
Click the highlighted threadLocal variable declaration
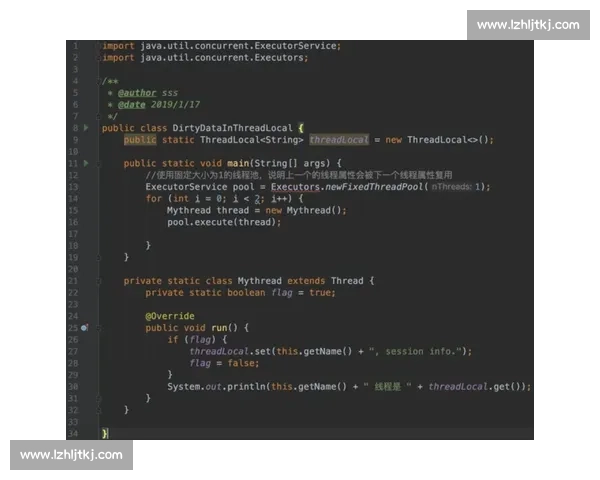[x=339, y=140]
